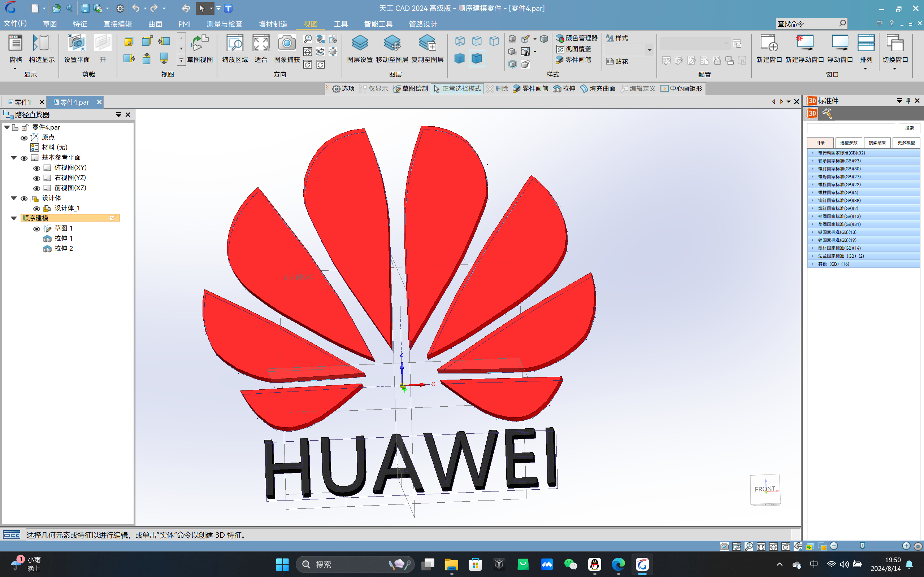Screen dimensions: 924x577
Task: Click the hammer tool icon in 标准件 panel
Action: (x=827, y=113)
